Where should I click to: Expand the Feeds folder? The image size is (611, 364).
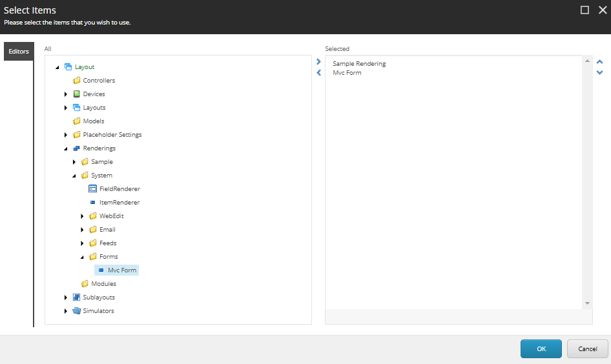(82, 243)
